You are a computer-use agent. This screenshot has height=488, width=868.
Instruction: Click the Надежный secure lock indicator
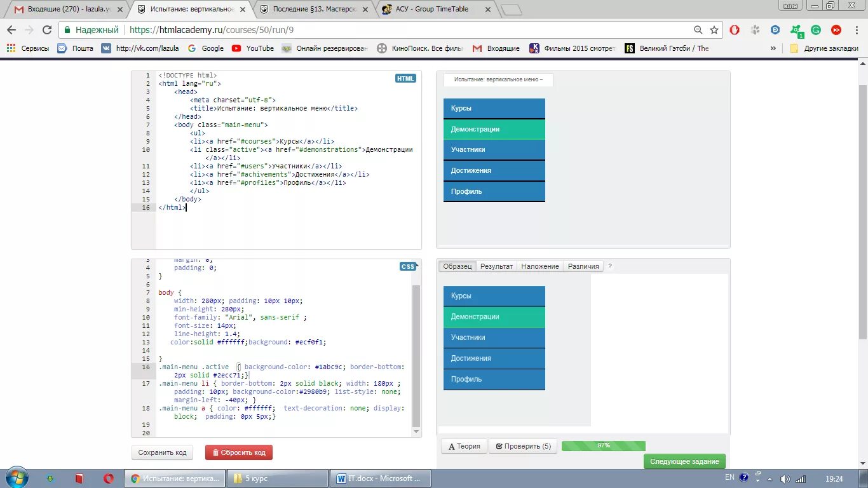[x=92, y=30]
